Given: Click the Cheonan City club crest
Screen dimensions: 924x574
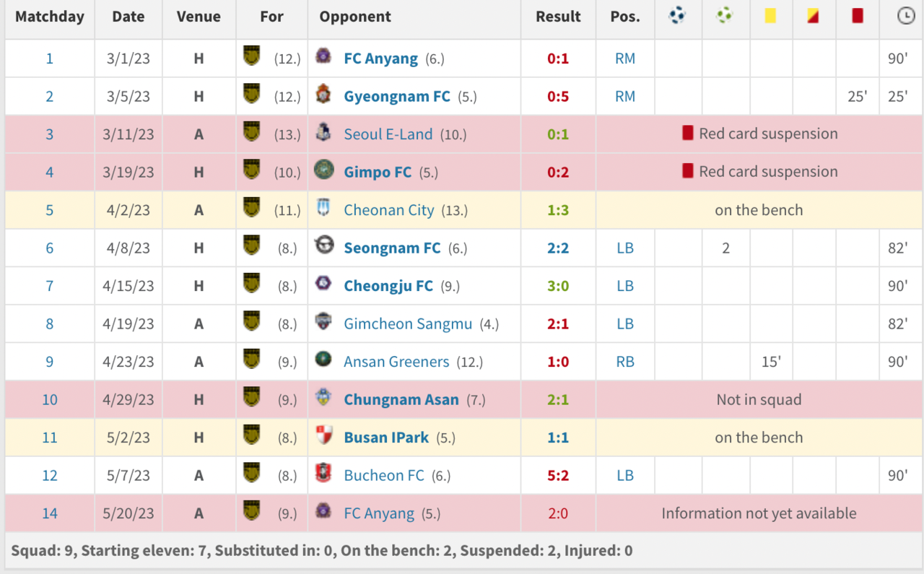Looking at the screenshot, I should click(x=323, y=208).
